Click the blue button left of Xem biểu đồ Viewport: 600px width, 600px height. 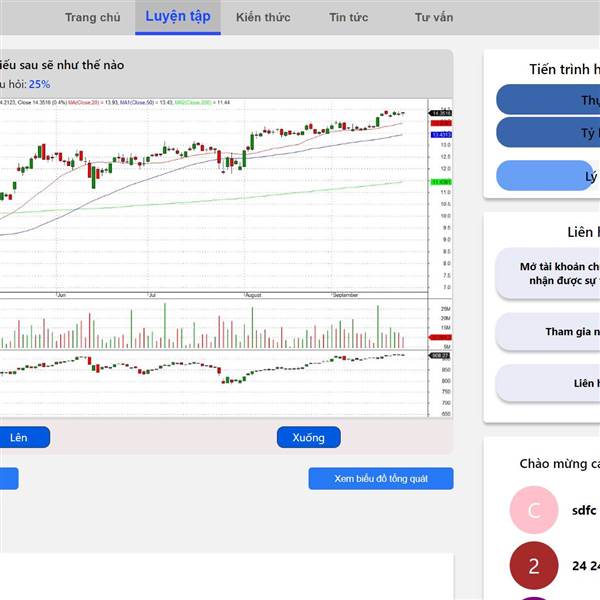click(x=8, y=478)
